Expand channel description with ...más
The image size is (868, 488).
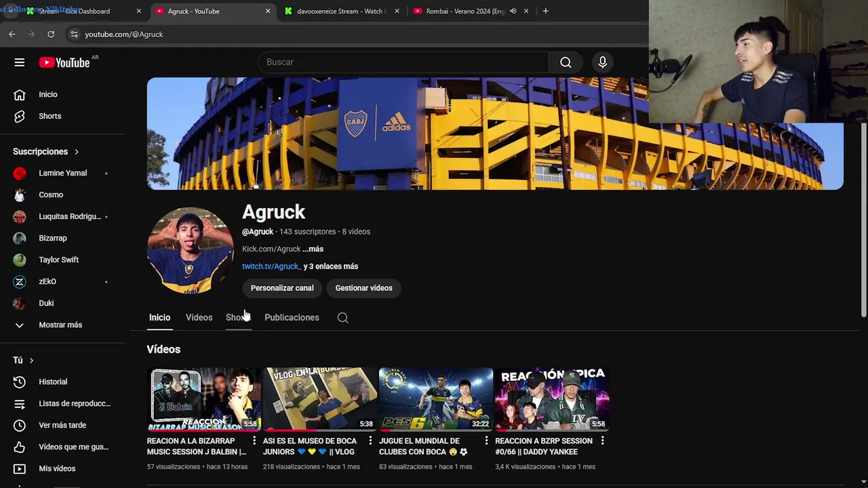[313, 249]
